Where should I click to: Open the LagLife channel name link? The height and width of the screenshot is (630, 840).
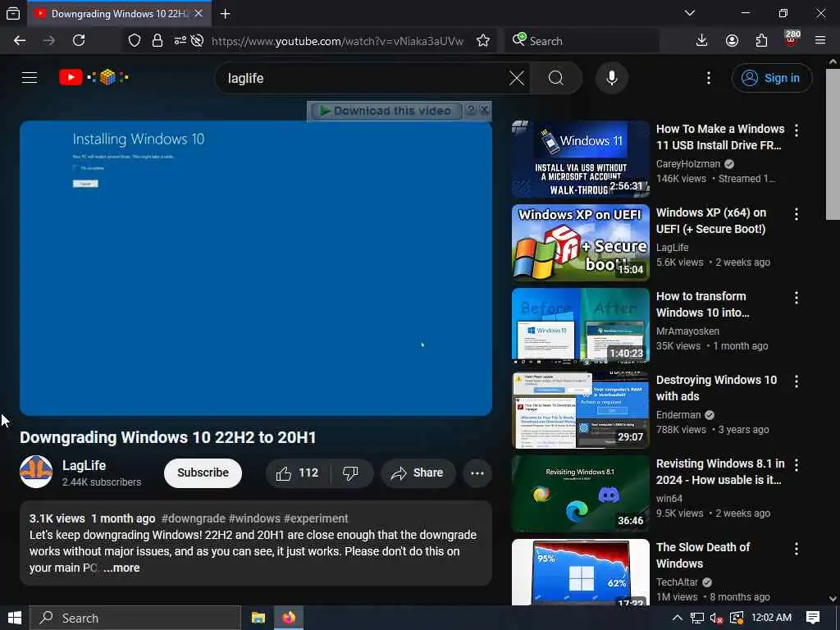pyautogui.click(x=84, y=466)
